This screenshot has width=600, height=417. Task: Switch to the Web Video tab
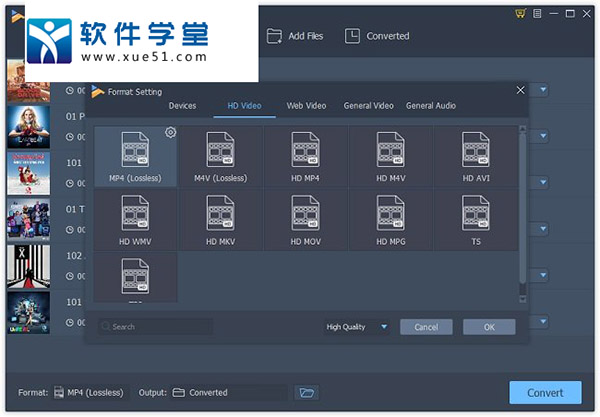tap(306, 105)
